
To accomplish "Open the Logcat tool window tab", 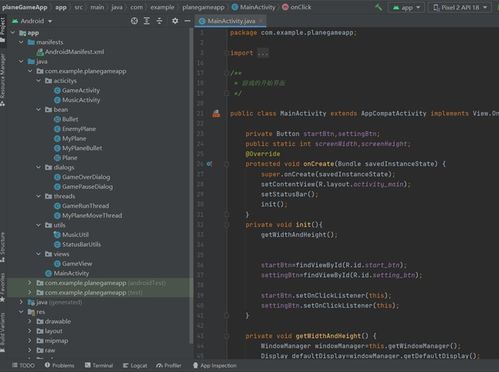I will tap(135, 366).
